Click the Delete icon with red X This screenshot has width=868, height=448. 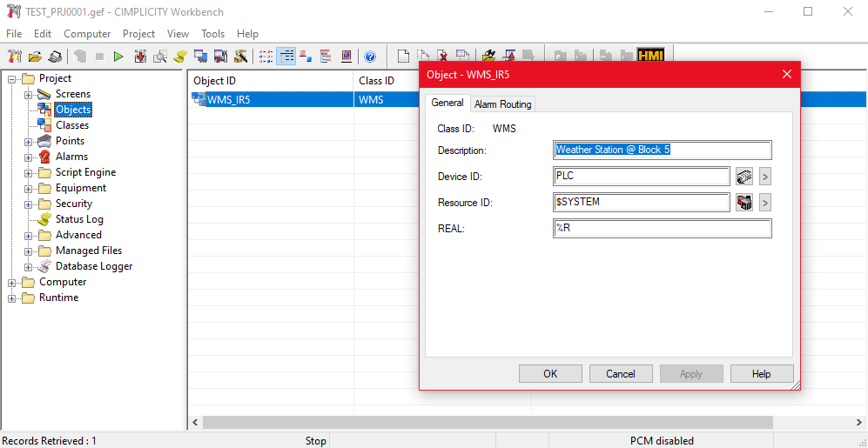tap(442, 56)
